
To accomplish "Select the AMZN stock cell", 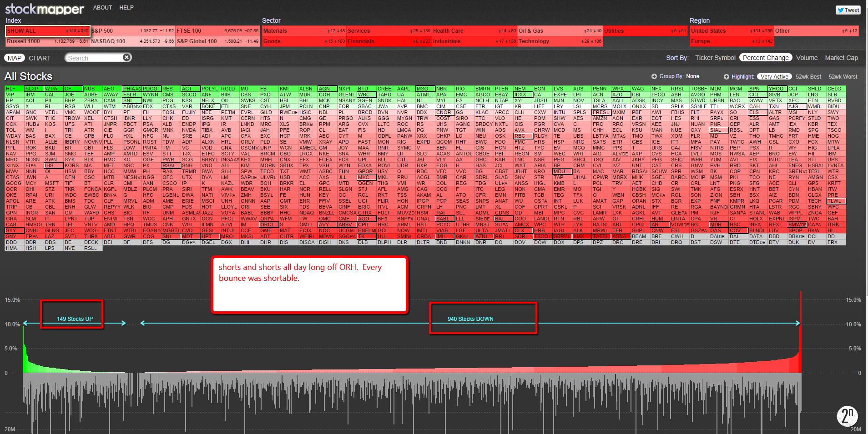I will point(601,119).
